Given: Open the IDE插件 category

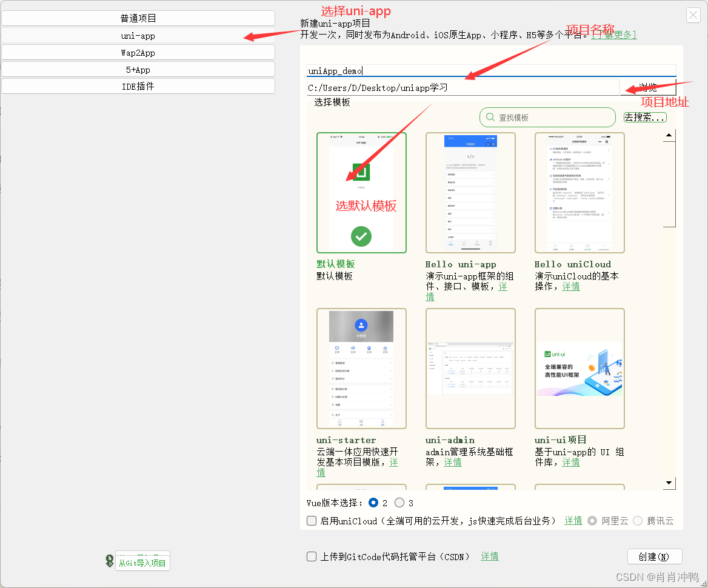Looking at the screenshot, I should click(x=138, y=86).
